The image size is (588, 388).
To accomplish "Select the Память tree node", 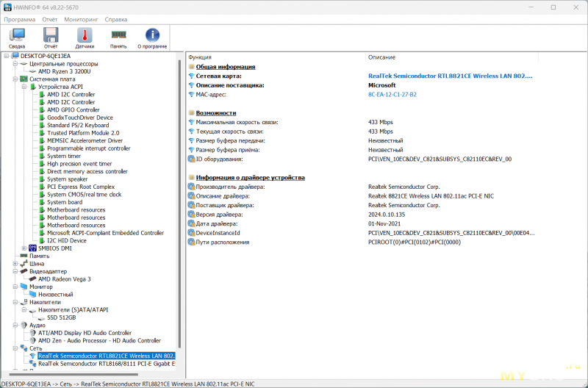I will pos(40,256).
